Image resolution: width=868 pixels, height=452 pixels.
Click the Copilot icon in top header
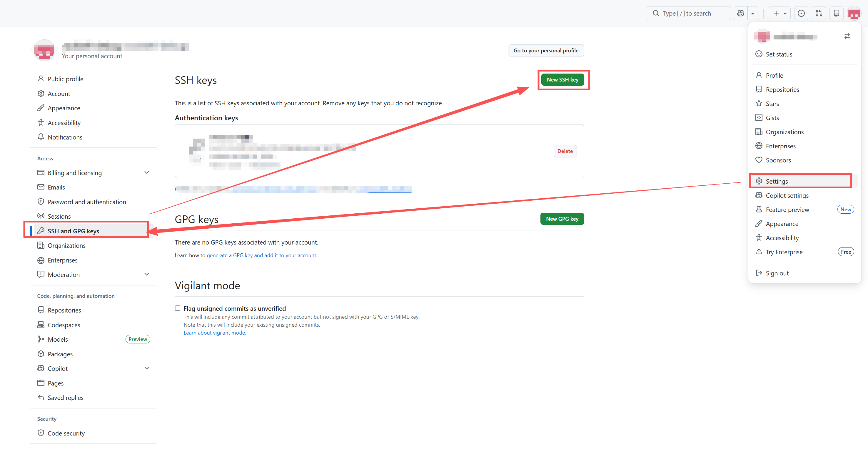pos(740,14)
